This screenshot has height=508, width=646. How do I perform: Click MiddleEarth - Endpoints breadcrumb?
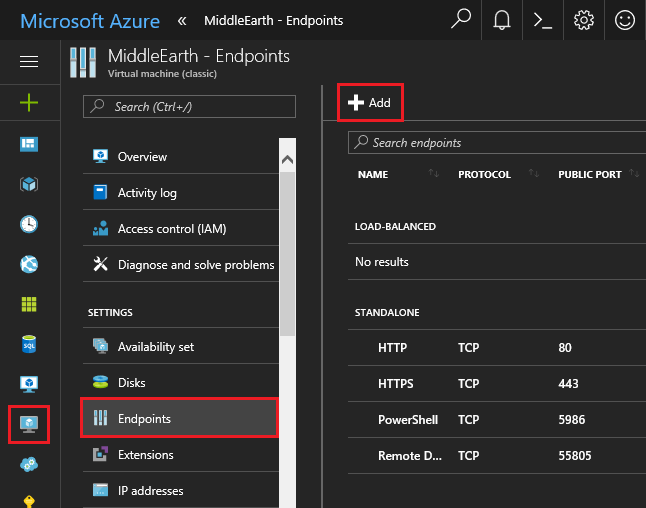[274, 21]
